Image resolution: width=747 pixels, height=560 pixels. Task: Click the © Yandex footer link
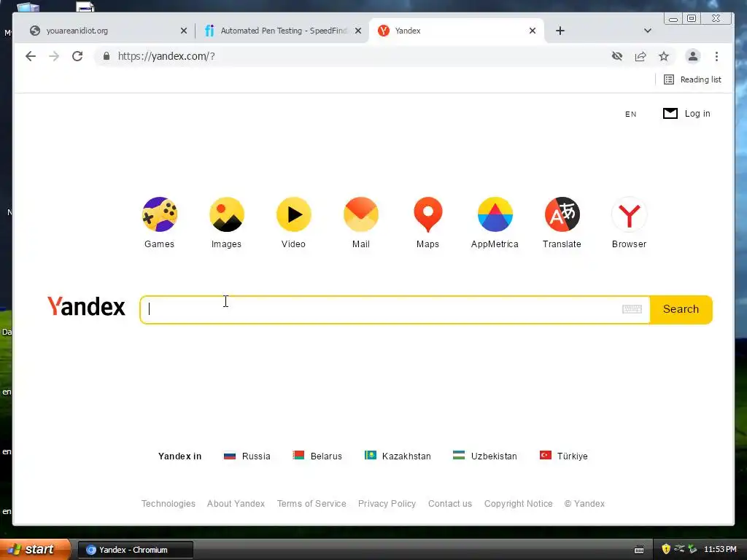(x=584, y=504)
